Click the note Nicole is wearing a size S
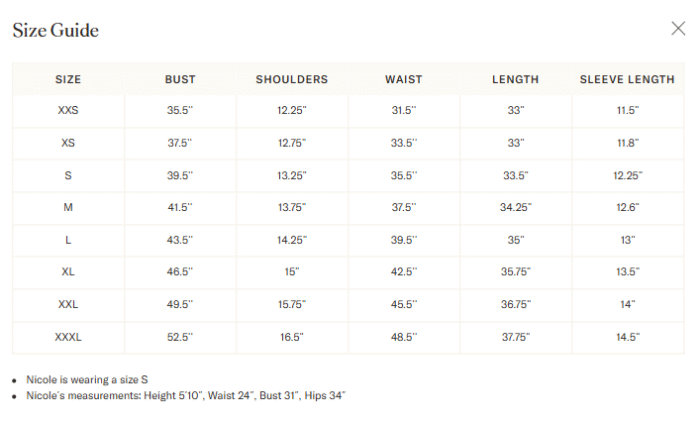 pos(87,380)
